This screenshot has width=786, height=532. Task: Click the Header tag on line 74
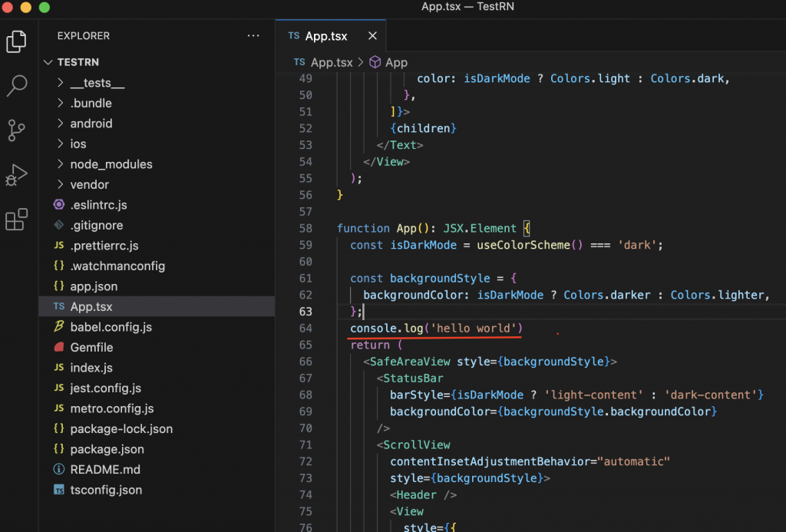pyautogui.click(x=417, y=495)
